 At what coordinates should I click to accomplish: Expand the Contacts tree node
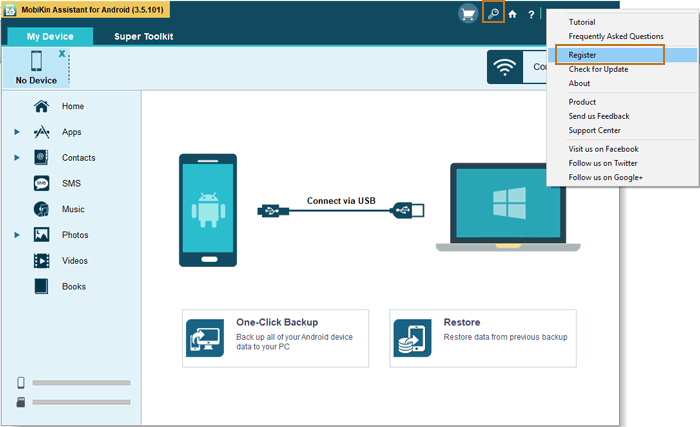(17, 158)
